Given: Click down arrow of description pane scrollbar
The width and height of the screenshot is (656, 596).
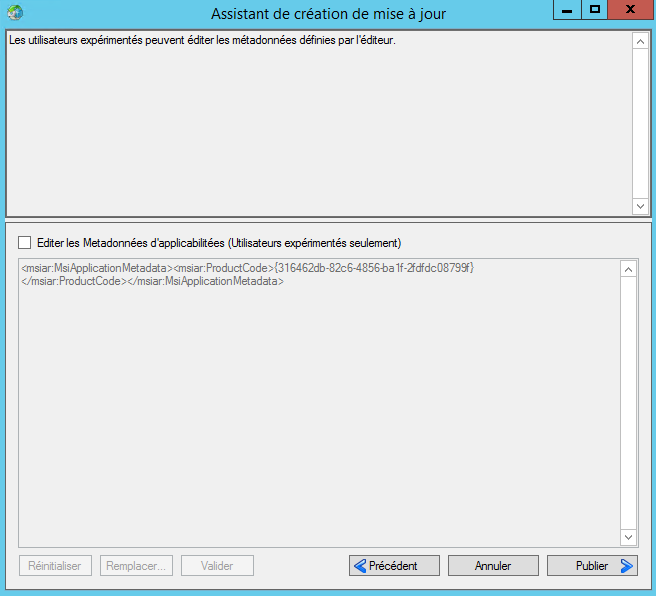Looking at the screenshot, I should tap(640, 206).
